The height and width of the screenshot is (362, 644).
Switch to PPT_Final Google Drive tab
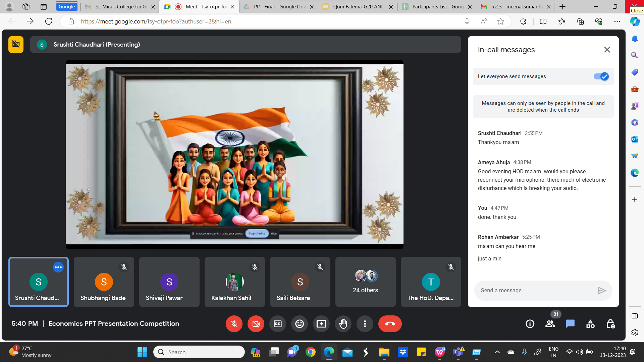coord(279,7)
